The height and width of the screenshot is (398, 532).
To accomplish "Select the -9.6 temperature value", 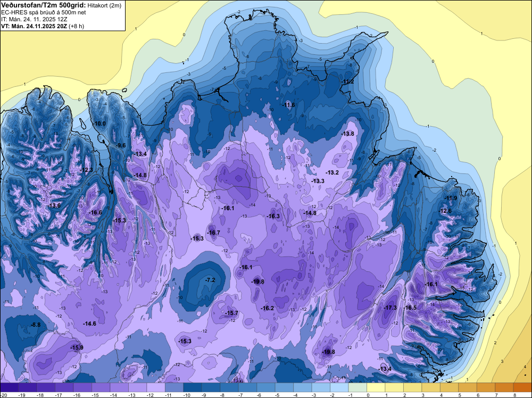I will pos(120,145).
